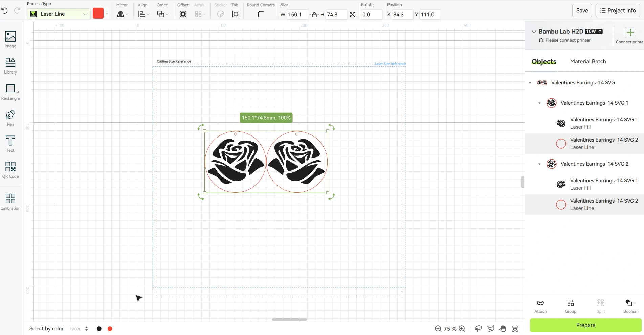
Task: Click the Offset tool icon
Action: click(183, 14)
